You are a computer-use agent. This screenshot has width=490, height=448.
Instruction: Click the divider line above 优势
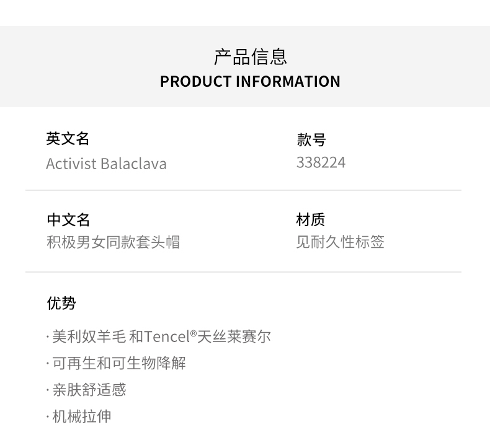tap(243, 272)
